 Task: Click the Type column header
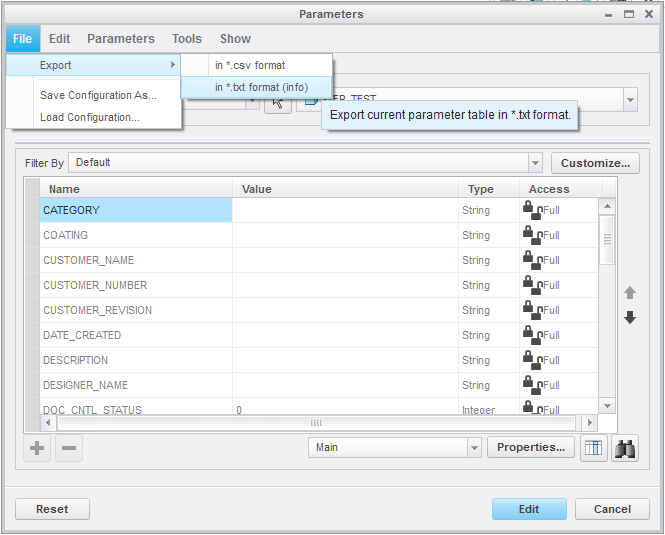click(x=489, y=189)
